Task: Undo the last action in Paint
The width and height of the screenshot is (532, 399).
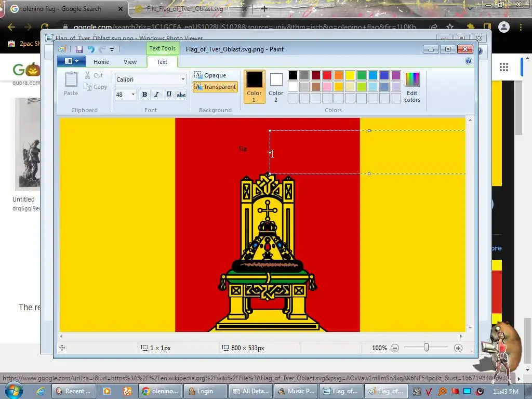Action: (x=91, y=49)
